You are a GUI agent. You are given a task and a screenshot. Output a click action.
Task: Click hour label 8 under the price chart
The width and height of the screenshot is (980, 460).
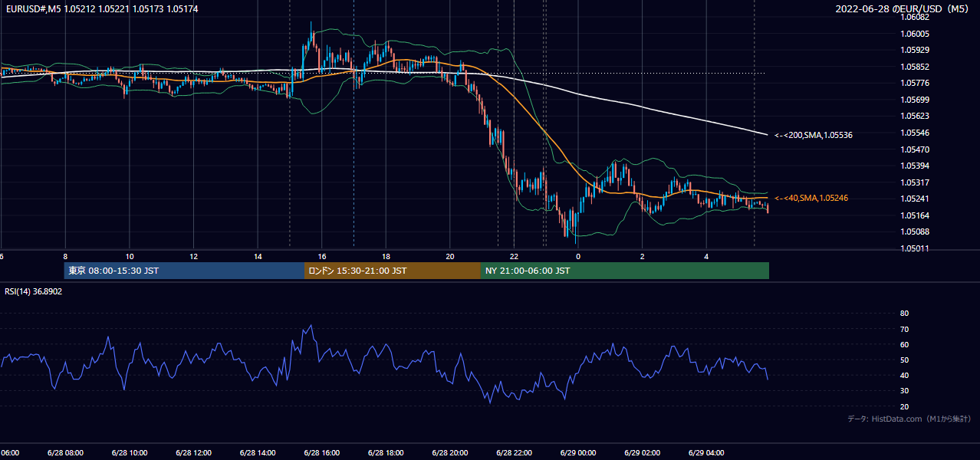pyautogui.click(x=65, y=256)
